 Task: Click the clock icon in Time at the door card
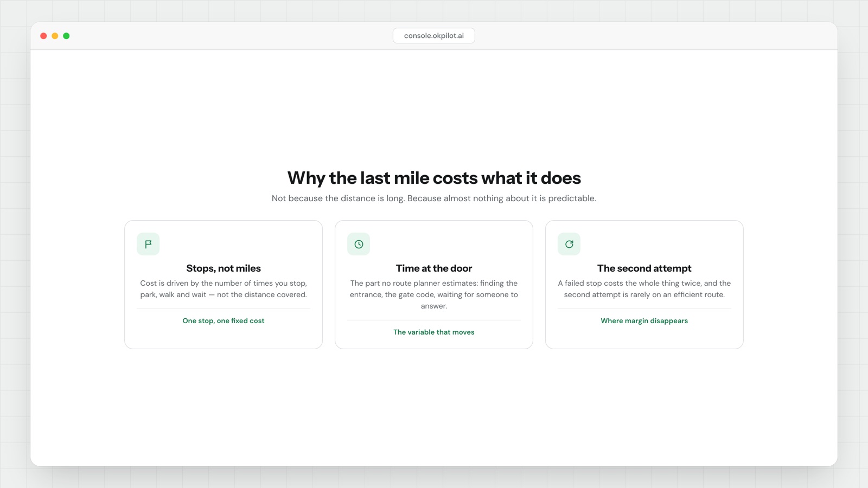pyautogui.click(x=359, y=244)
